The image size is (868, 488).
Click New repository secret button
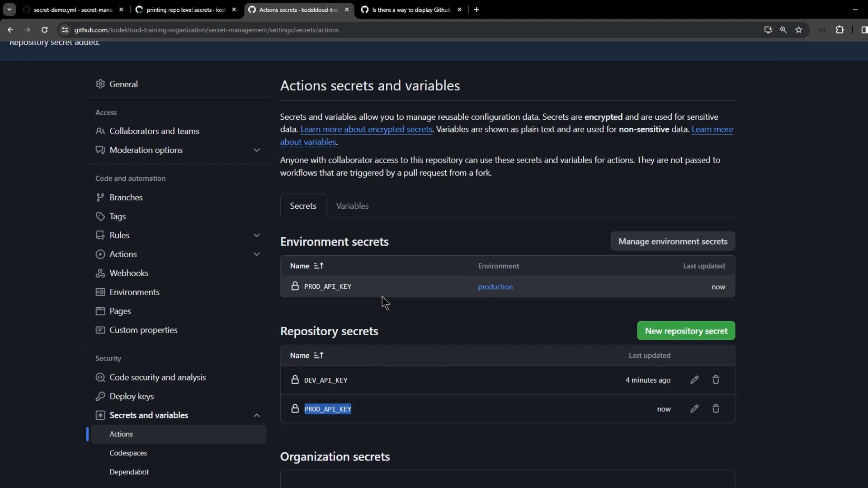click(685, 331)
